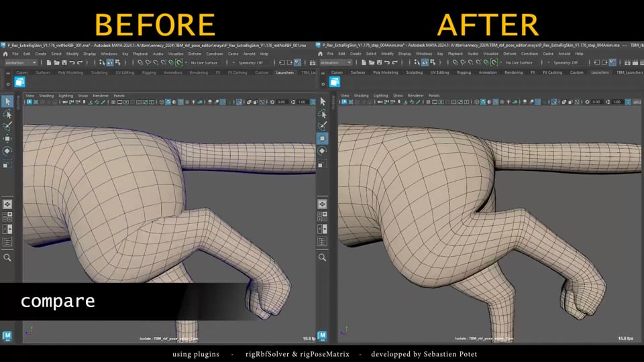Pick the Rotate tool in AFTER window
The height and width of the screenshot is (362, 644).
click(x=323, y=151)
